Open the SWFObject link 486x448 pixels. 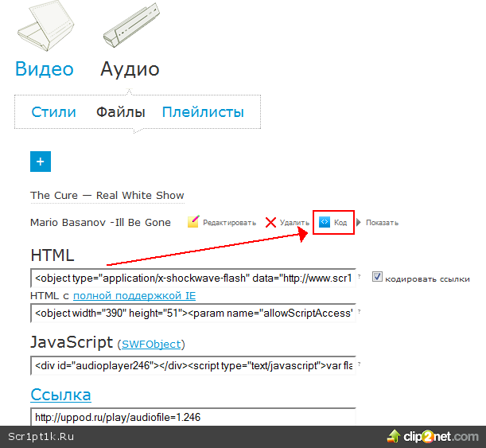[x=151, y=344]
